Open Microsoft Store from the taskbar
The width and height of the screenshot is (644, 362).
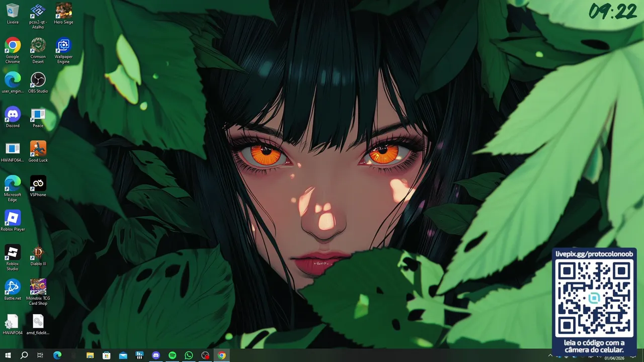[x=107, y=355]
